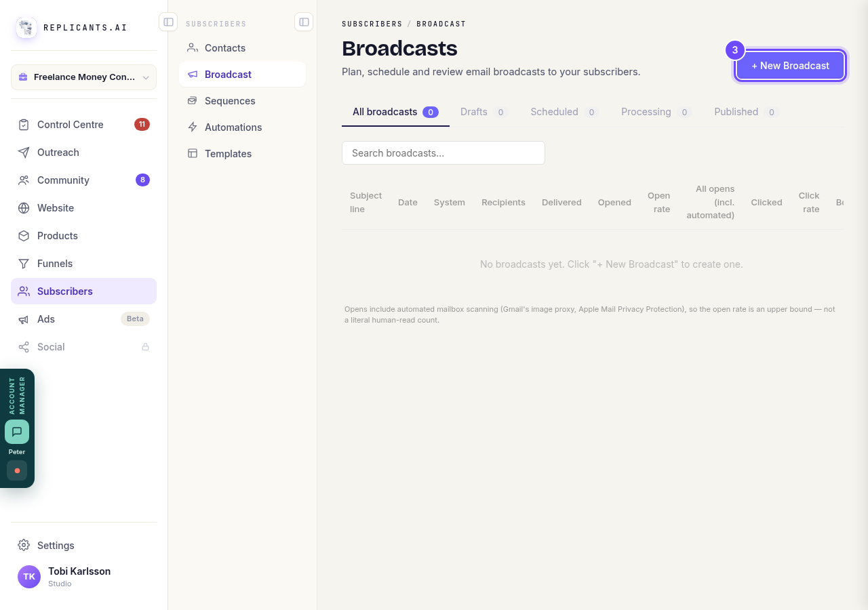Click the Control Centre 11 notifications badge
The image size is (868, 610).
pyautogui.click(x=142, y=125)
